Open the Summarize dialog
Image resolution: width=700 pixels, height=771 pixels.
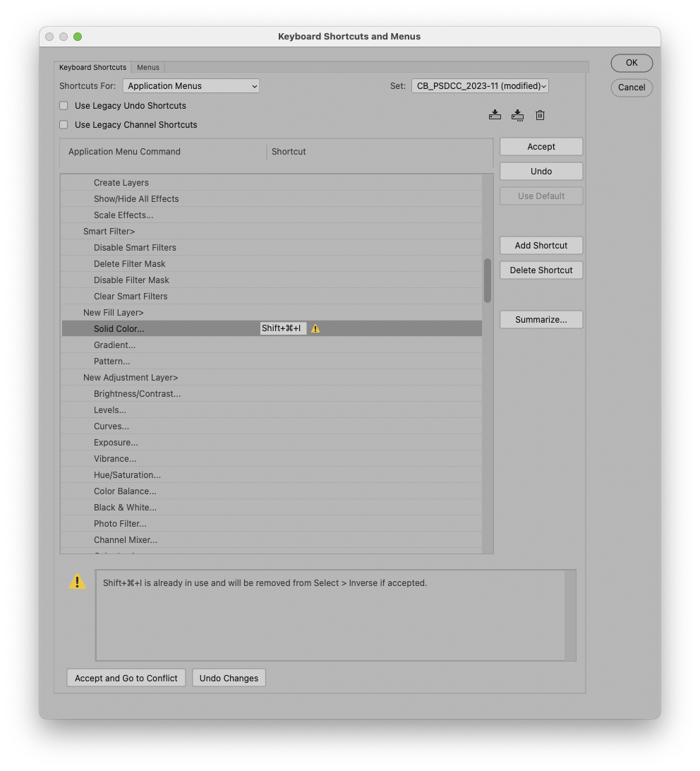point(541,319)
